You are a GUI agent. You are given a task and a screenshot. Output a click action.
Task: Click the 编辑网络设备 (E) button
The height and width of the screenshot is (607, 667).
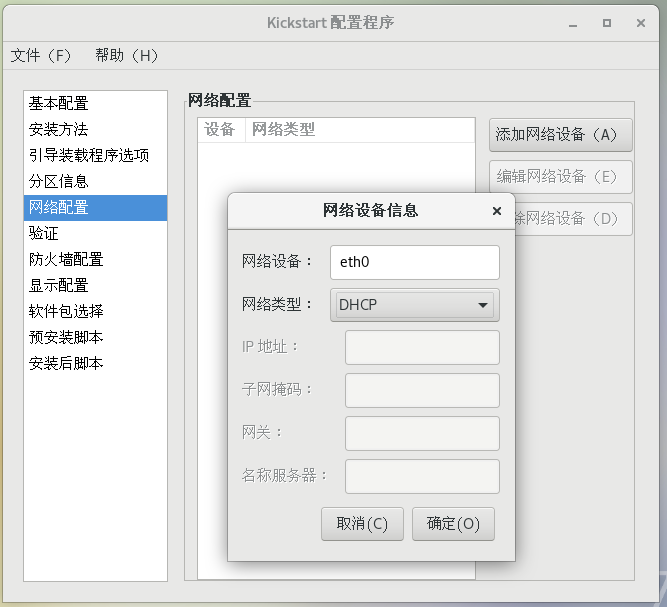(561, 177)
